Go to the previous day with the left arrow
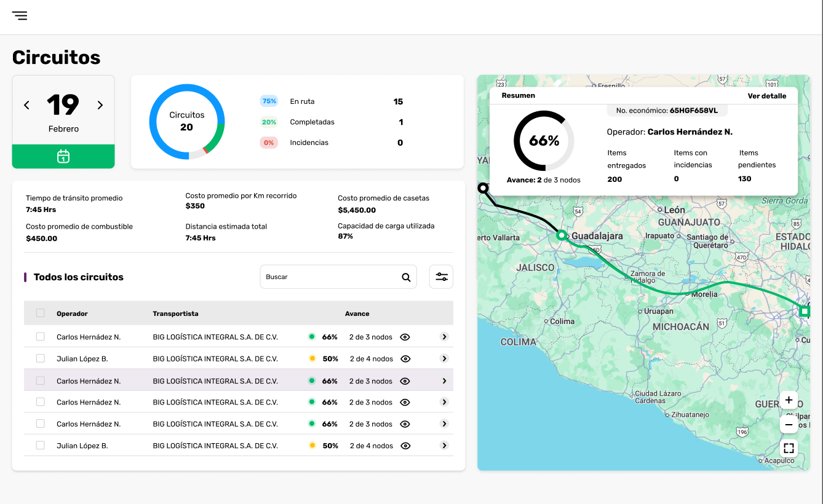This screenshot has width=823, height=504. click(x=26, y=105)
